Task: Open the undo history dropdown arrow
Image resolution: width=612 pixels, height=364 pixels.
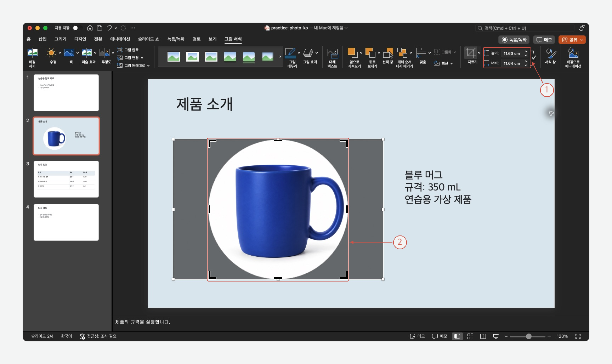Action: (x=116, y=28)
